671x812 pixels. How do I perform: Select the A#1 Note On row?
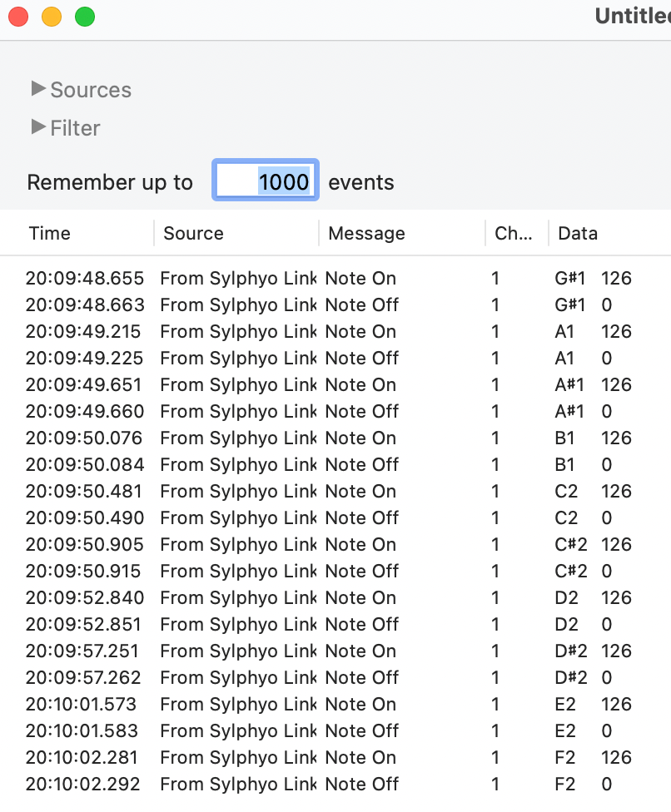coord(333,384)
